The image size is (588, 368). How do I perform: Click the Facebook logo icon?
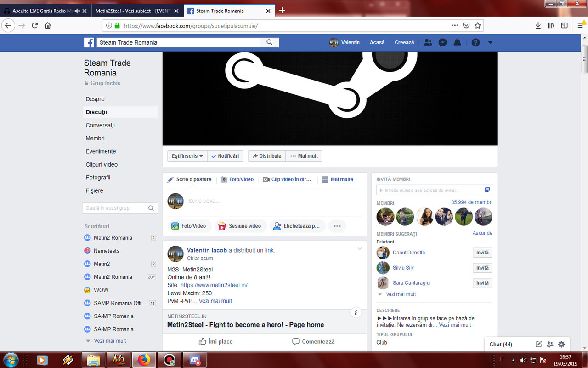click(89, 42)
